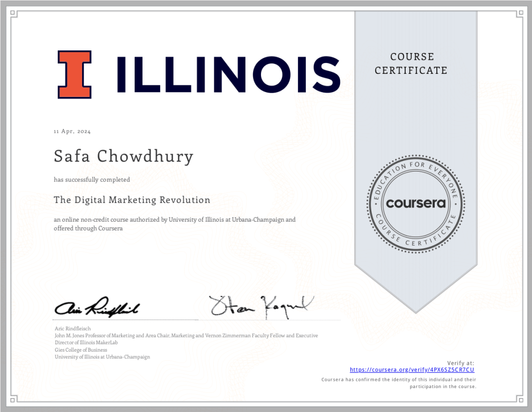Click the "Verify at:" label
532x412 pixels.
click(460, 363)
